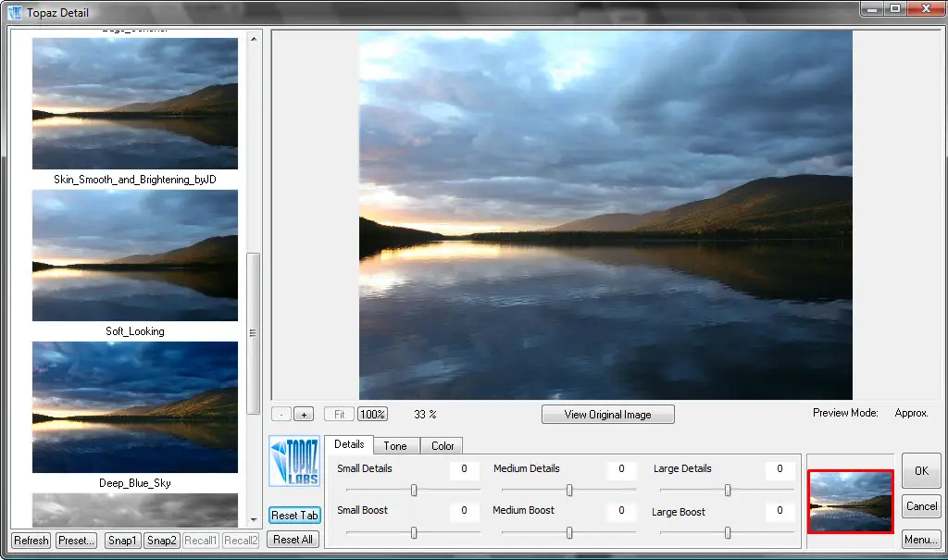
Task: Zoom in with the plus button
Action: pyautogui.click(x=304, y=415)
